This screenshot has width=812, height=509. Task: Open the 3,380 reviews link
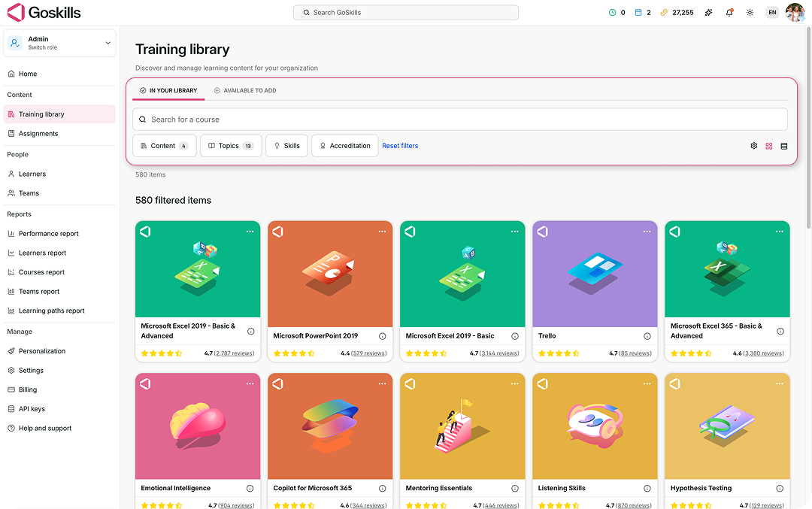[x=763, y=353]
